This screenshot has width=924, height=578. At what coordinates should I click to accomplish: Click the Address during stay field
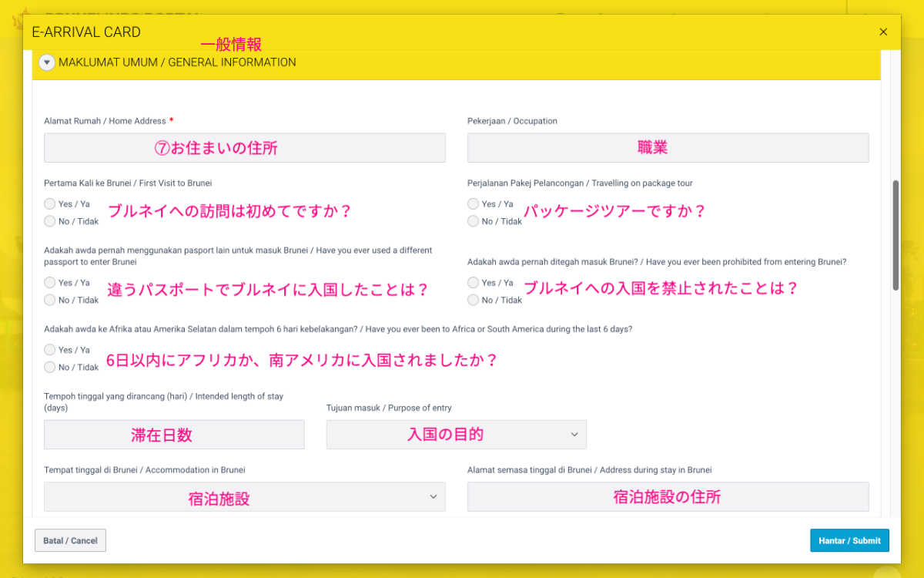tap(668, 496)
